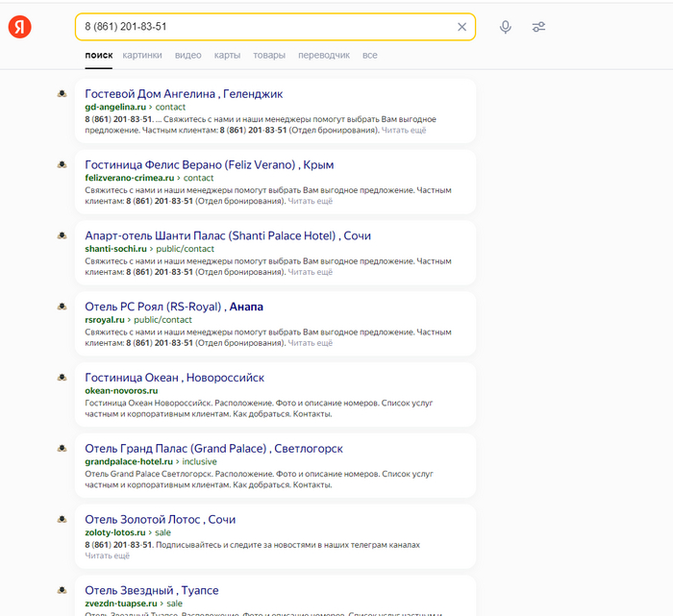Open Отель Звездный, Туапсе result

click(x=152, y=590)
